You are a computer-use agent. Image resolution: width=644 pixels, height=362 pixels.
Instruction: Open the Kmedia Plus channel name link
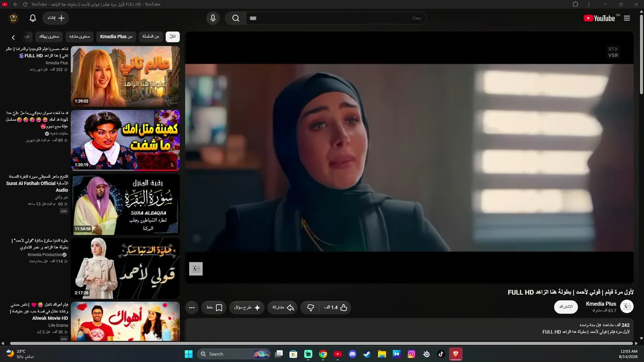tap(601, 304)
